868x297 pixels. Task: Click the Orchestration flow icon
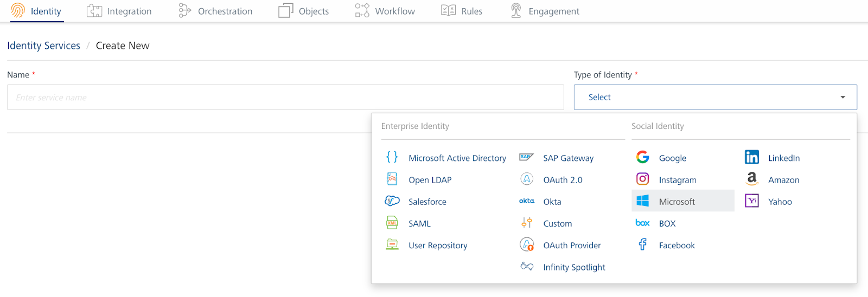tap(185, 11)
